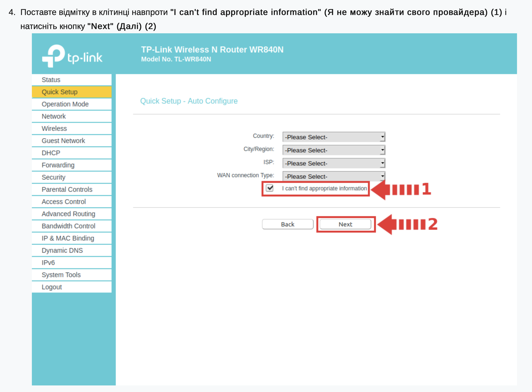The image size is (532, 392).
Task: Open the Country dropdown
Action: tap(333, 137)
